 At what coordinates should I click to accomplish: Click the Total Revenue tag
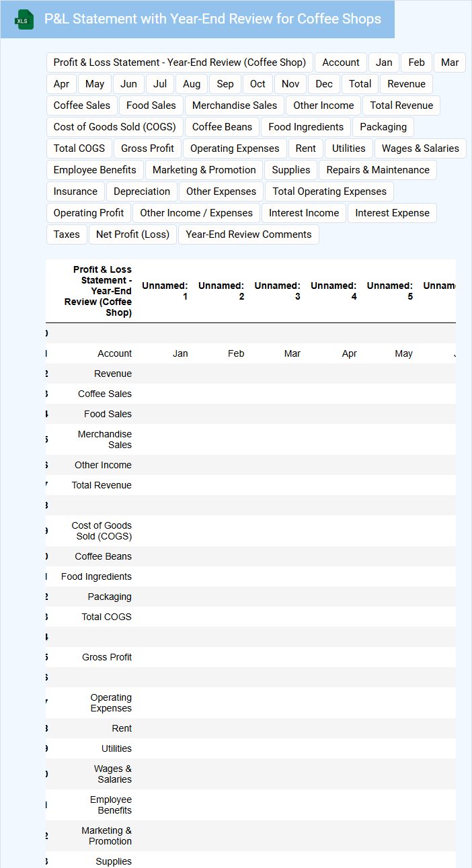click(401, 105)
